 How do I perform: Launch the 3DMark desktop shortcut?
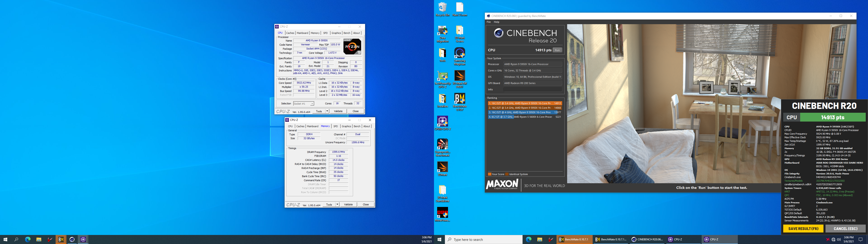click(x=442, y=169)
